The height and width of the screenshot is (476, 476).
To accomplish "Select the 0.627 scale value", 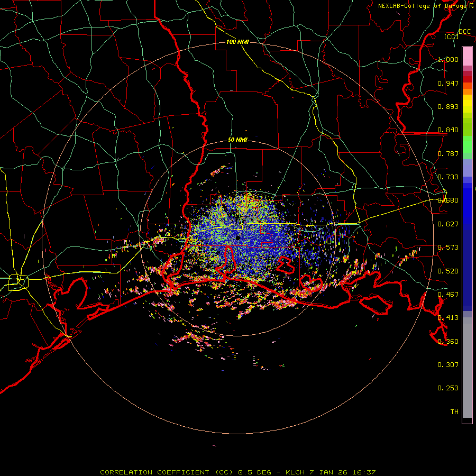I will pos(448,224).
